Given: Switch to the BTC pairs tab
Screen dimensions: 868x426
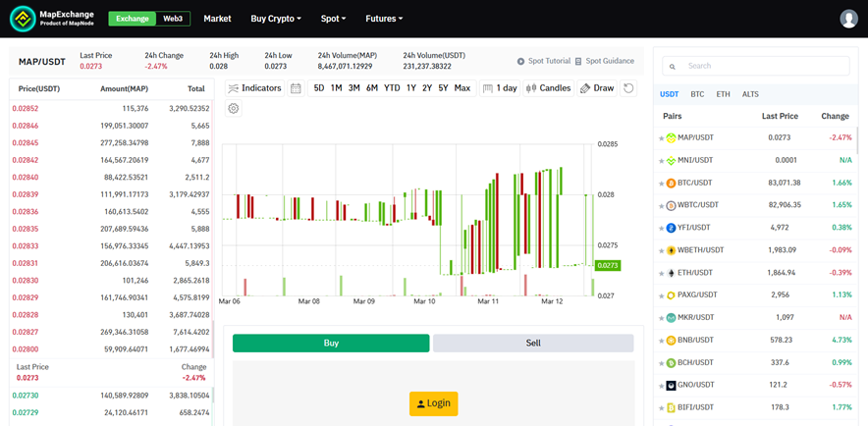Looking at the screenshot, I should tap(697, 94).
